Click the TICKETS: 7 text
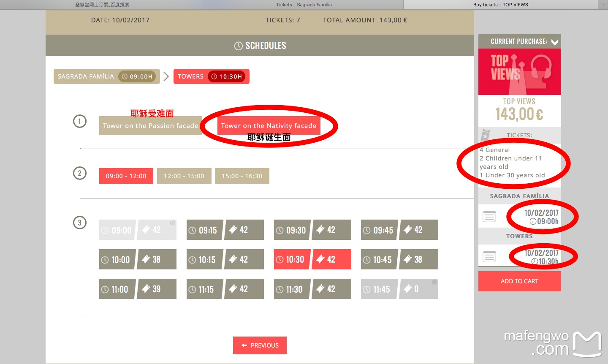The image size is (608, 364). click(x=283, y=20)
